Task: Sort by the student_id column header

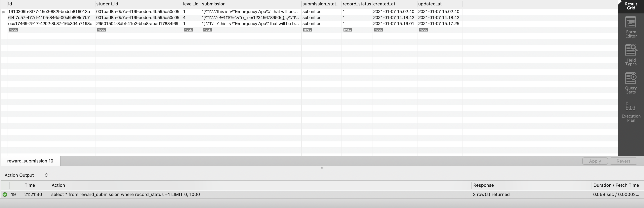Action: pyautogui.click(x=107, y=4)
